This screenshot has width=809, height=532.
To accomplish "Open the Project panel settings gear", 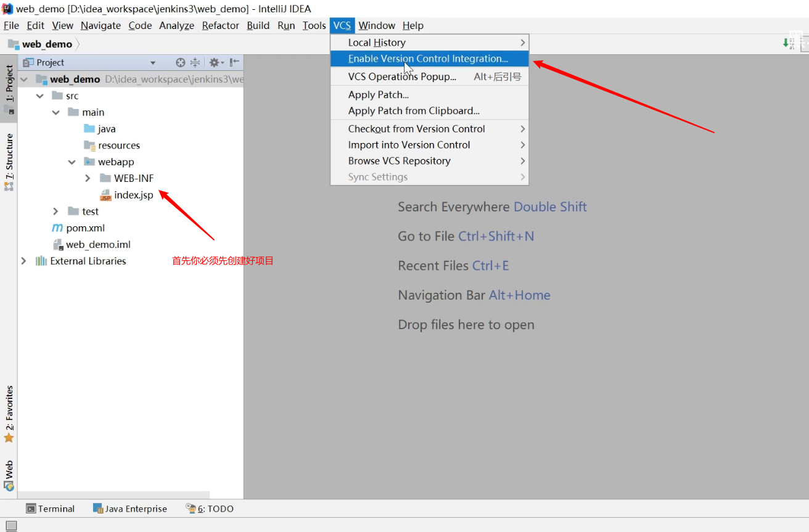I will coord(216,62).
